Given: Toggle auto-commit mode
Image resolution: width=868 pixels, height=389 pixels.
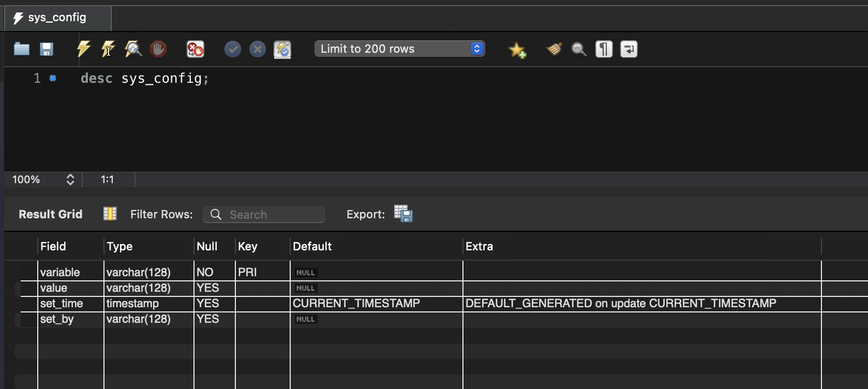Looking at the screenshot, I should tap(282, 49).
